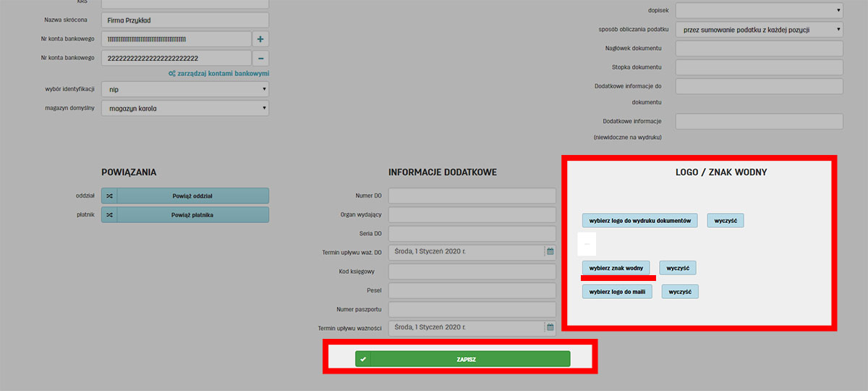Click the plus icon to add bank account
Screen dimensions: 868x391
[260, 39]
